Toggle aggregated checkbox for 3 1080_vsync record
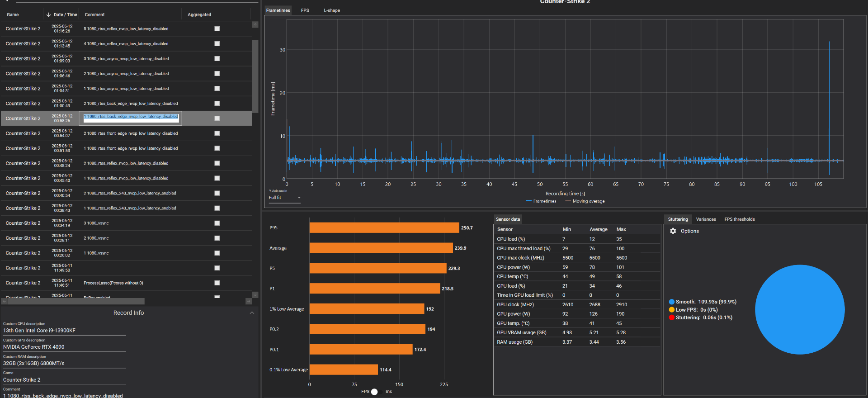Viewport: 868px width, 398px height. (x=217, y=223)
